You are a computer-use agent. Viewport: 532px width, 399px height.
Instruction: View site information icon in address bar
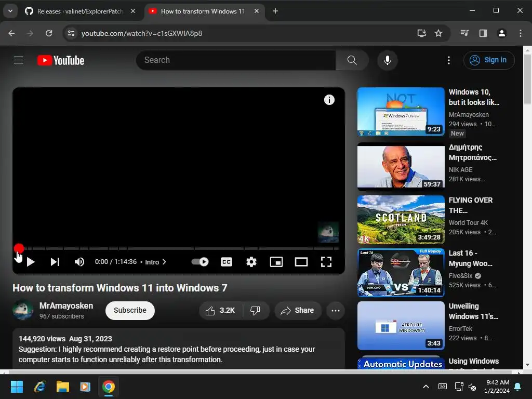pyautogui.click(x=71, y=33)
